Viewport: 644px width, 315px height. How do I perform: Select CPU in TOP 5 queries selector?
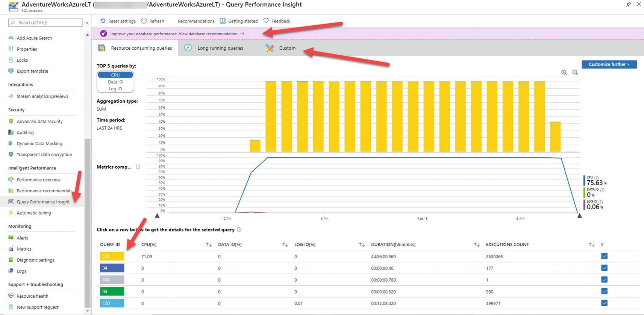coord(115,75)
